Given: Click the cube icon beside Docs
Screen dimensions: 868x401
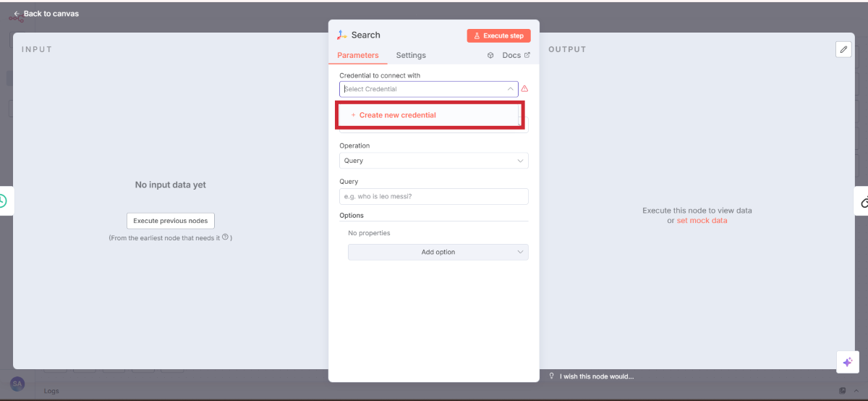Looking at the screenshot, I should tap(490, 56).
